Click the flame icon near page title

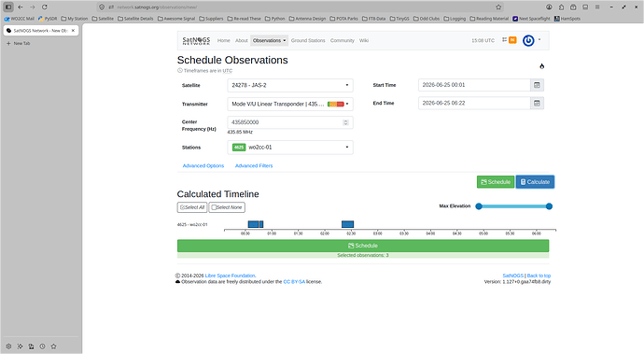[x=541, y=66]
